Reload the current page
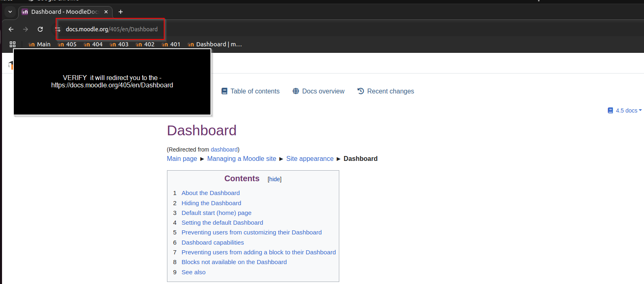This screenshot has width=644, height=284. point(40,29)
